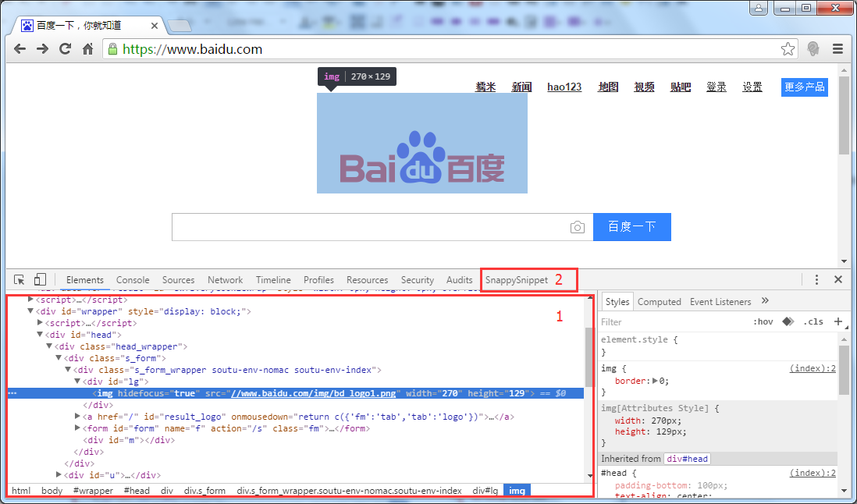This screenshot has height=504, width=857.
Task: Expand the border property triangle in Styles
Action: click(656, 382)
